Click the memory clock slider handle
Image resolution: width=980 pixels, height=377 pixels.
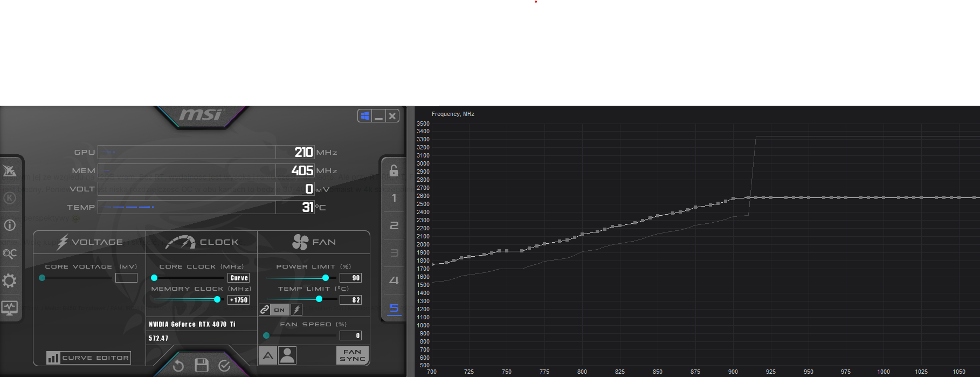point(217,299)
